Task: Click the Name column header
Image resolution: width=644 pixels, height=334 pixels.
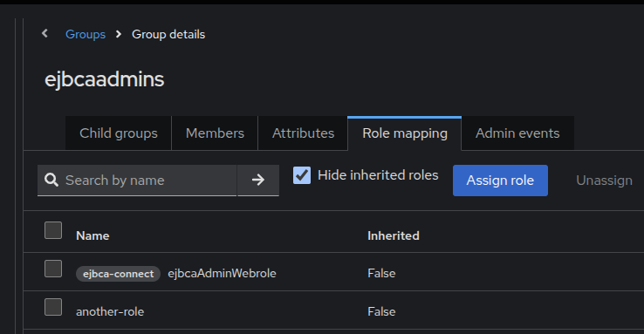Action: (x=92, y=236)
